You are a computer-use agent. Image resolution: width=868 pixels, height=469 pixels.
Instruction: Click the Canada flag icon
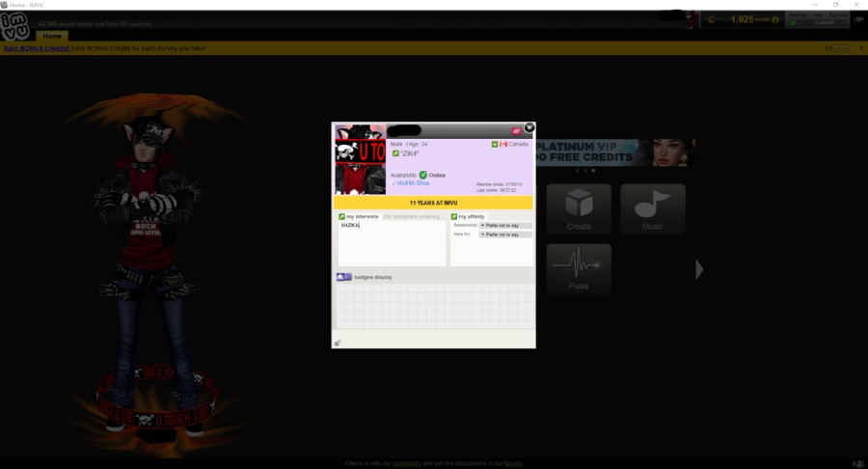click(x=503, y=144)
